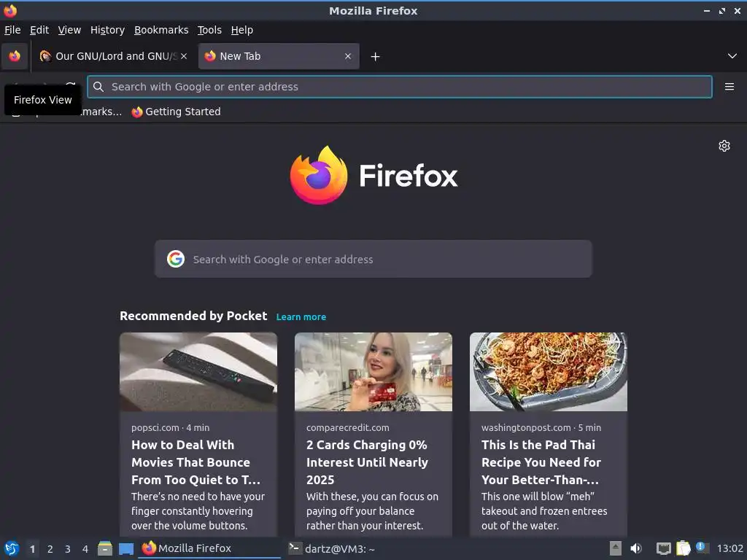
Task: Open new tab personalize gear icon
Action: point(724,146)
